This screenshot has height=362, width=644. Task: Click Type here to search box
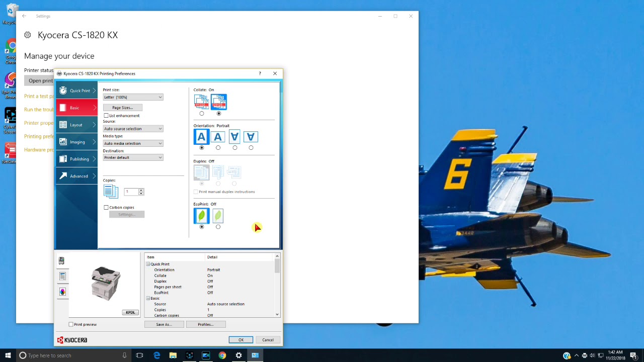point(73,355)
